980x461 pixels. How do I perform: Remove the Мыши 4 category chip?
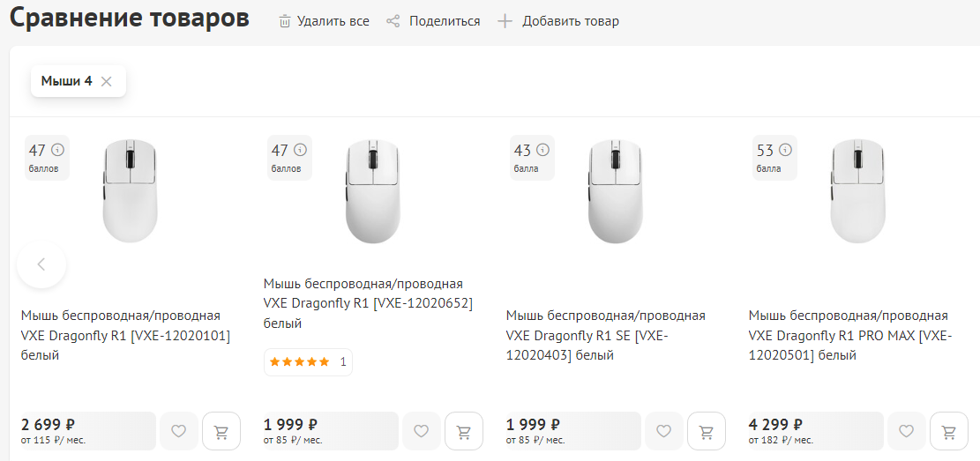[107, 81]
